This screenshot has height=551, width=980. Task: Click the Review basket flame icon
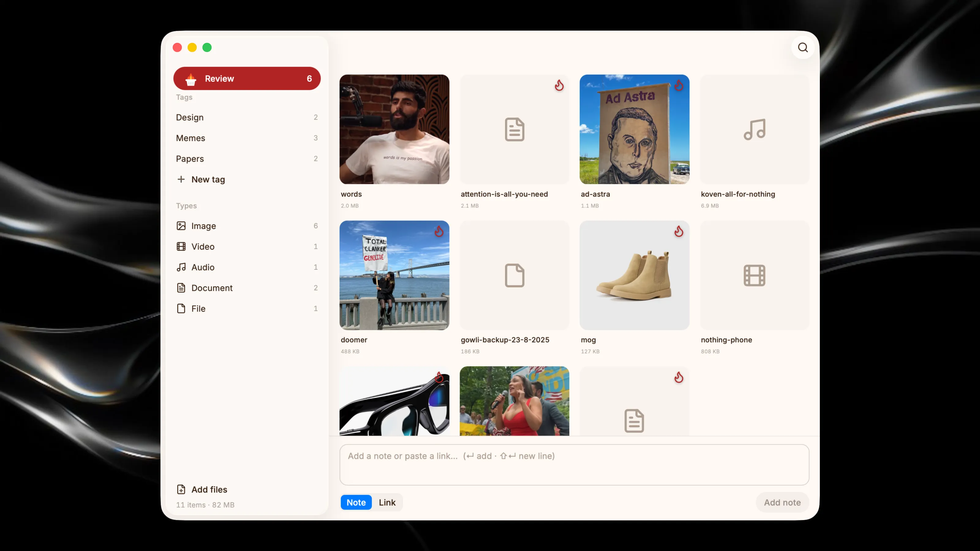[x=190, y=79]
